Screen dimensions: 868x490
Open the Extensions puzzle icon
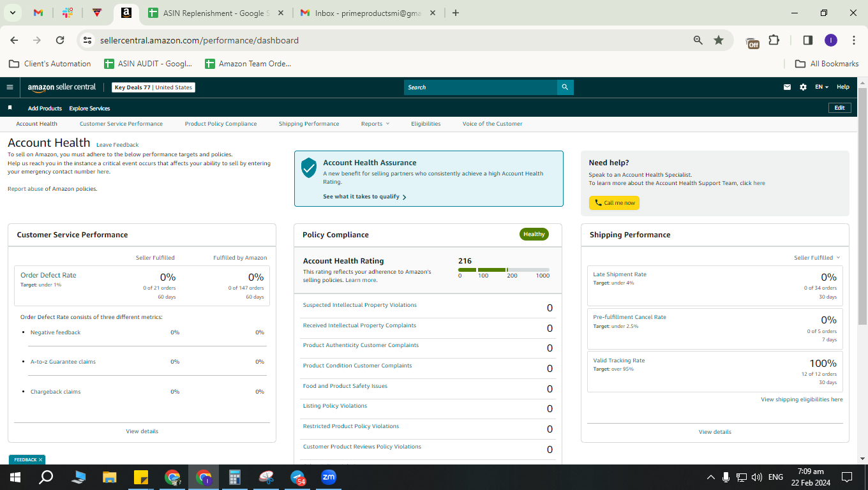click(x=774, y=40)
